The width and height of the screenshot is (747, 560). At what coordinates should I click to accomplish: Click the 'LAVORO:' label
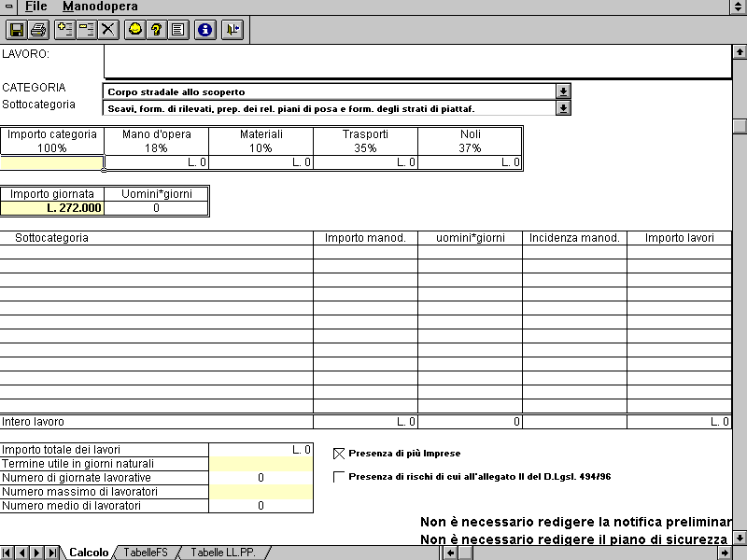point(26,54)
